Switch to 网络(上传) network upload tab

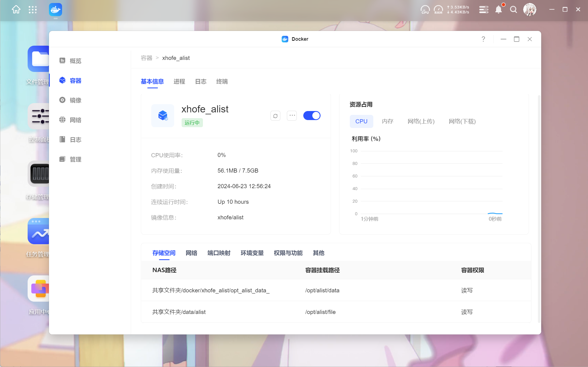420,121
